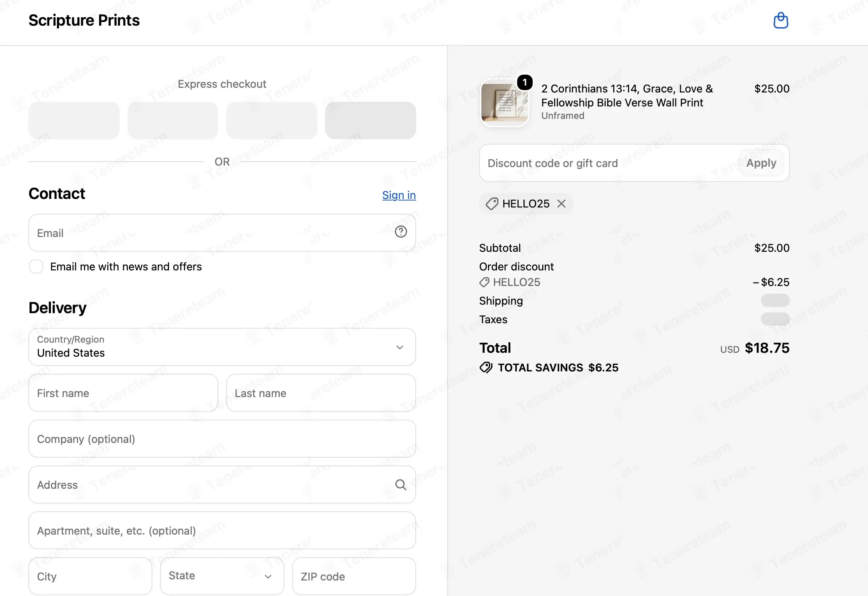
Task: Click the order discount HELLO25 tag icon
Action: pyautogui.click(x=484, y=282)
